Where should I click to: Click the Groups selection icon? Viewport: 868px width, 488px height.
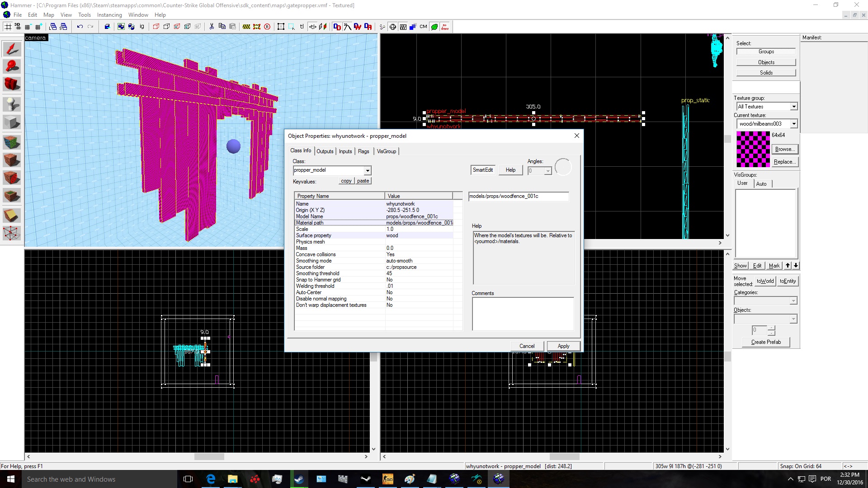765,51
